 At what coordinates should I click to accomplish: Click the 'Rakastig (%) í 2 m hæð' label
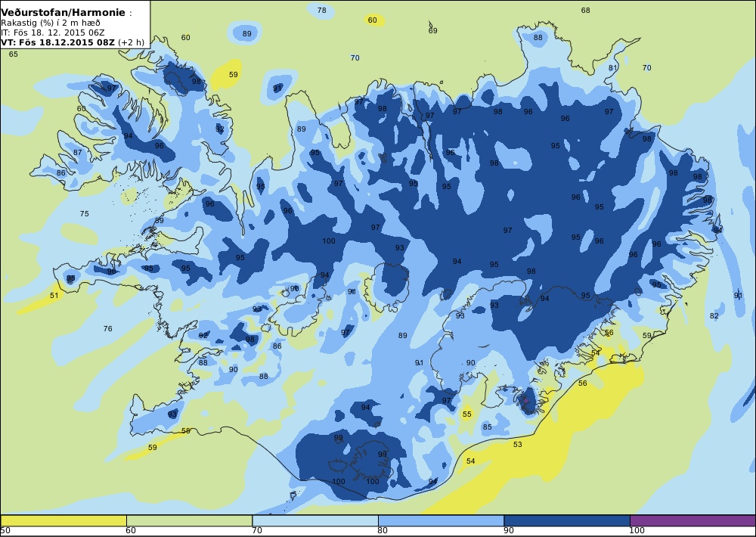coord(50,23)
